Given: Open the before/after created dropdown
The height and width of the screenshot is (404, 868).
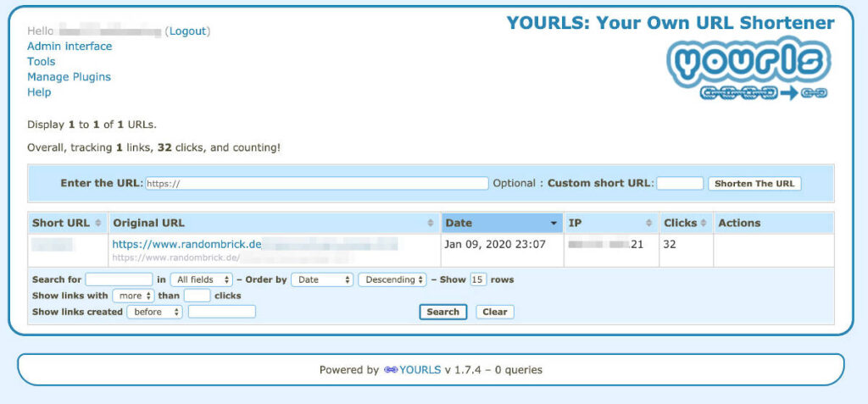Looking at the screenshot, I should click(x=154, y=313).
